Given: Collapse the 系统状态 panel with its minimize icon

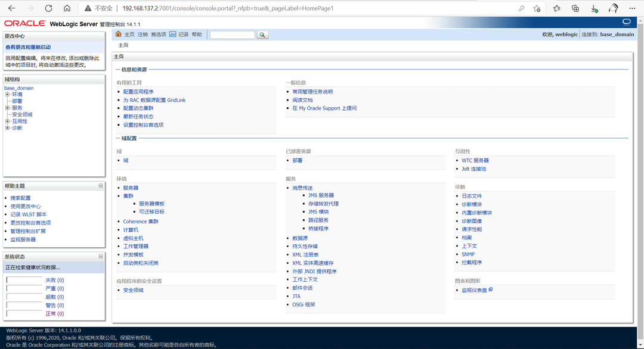Looking at the screenshot, I should [x=101, y=256].
